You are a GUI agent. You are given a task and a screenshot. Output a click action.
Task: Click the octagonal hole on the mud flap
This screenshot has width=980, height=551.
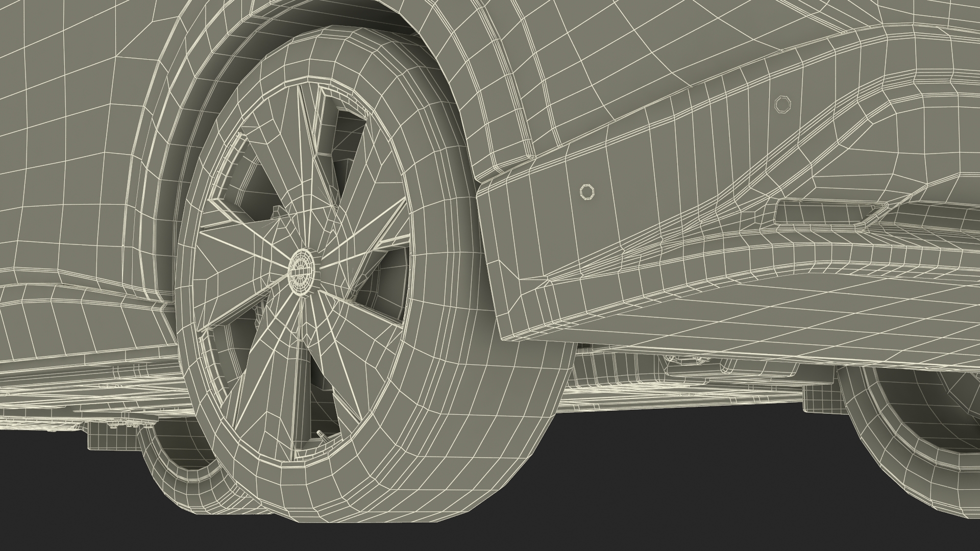click(x=587, y=191)
